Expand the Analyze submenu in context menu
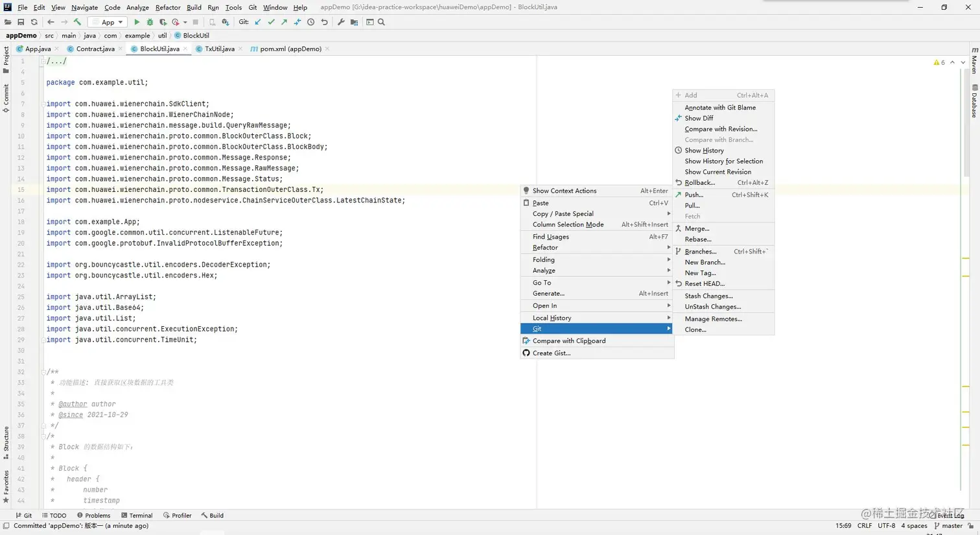 click(x=596, y=270)
